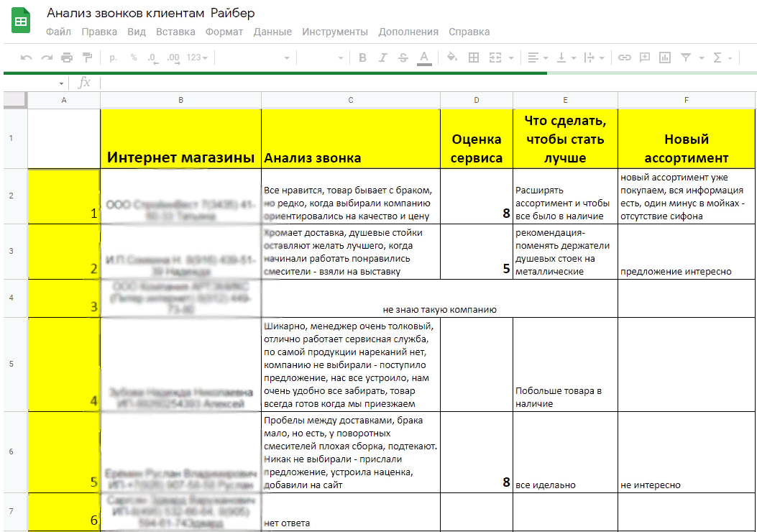Click the sigma functions icon

pyautogui.click(x=717, y=58)
